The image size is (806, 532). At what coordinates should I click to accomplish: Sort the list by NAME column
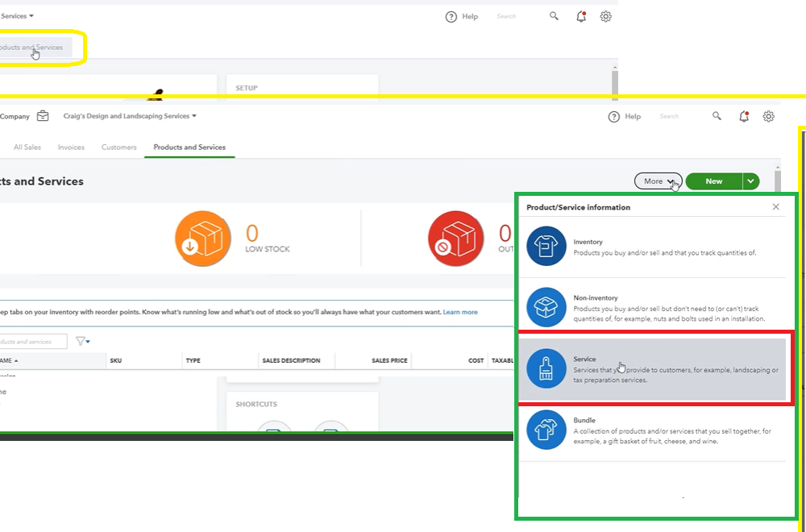(x=6, y=360)
